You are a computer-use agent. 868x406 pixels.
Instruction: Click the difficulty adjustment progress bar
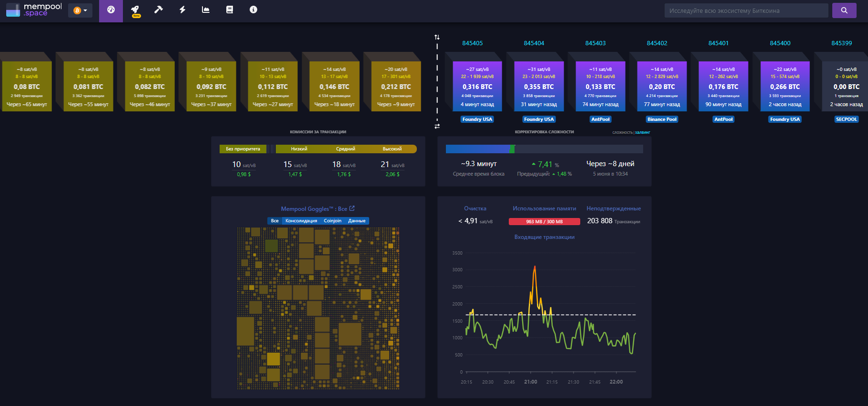tap(545, 149)
